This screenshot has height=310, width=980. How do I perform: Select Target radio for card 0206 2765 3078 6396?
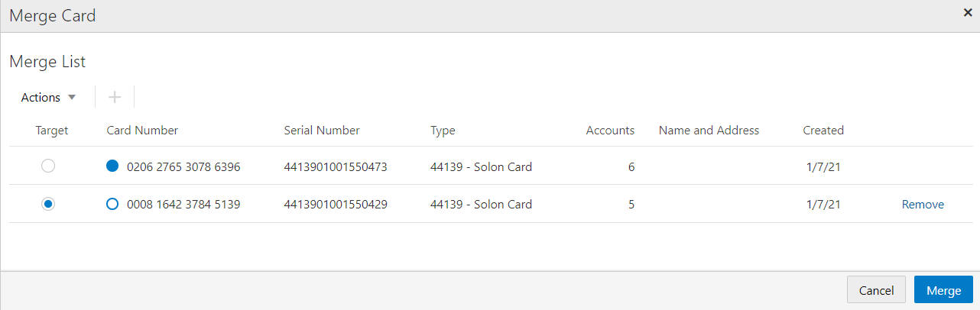48,166
